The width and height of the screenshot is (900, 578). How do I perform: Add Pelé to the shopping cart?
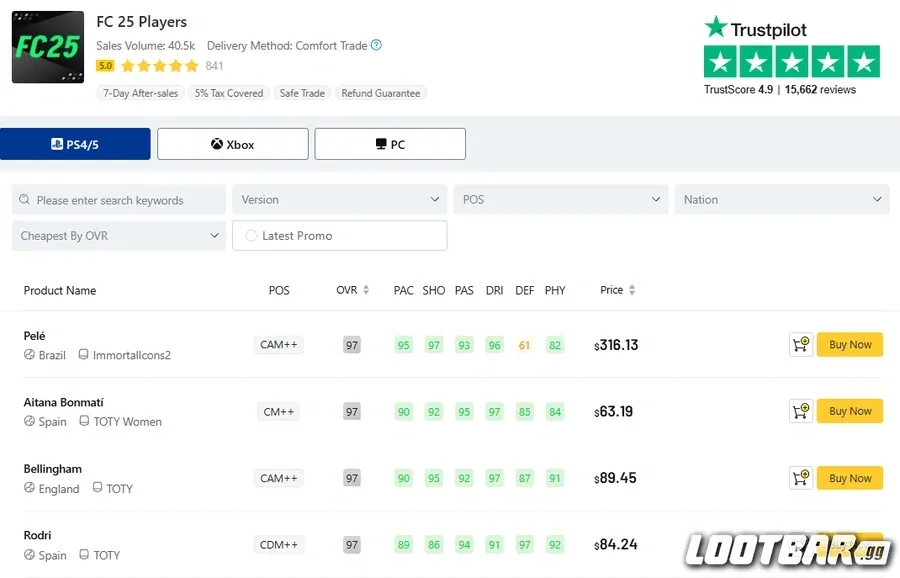coord(801,345)
